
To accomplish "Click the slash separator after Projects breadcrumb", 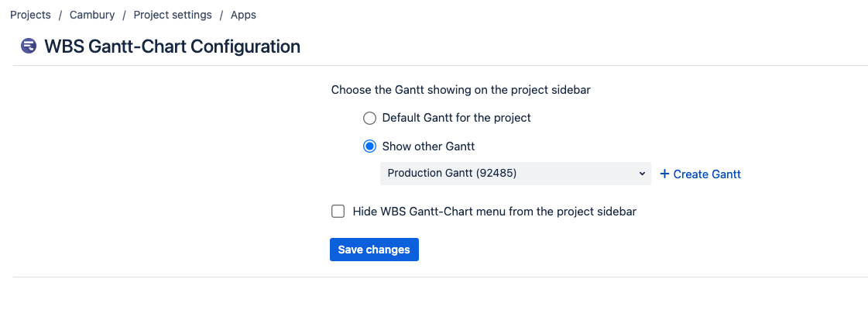I will coord(60,15).
